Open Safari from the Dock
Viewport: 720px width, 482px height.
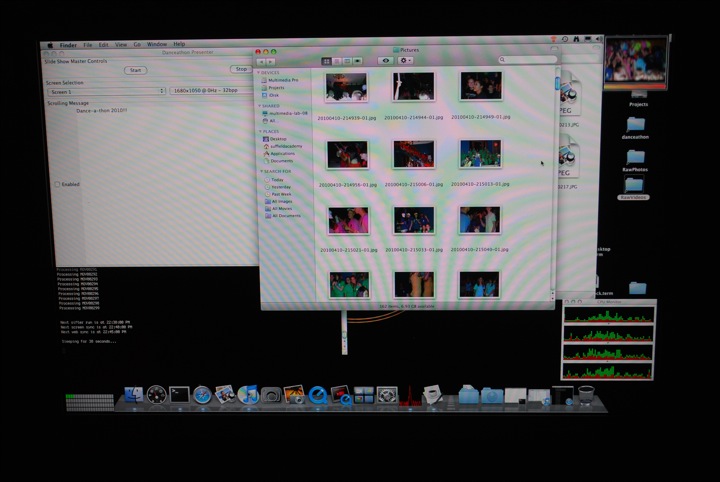point(202,395)
